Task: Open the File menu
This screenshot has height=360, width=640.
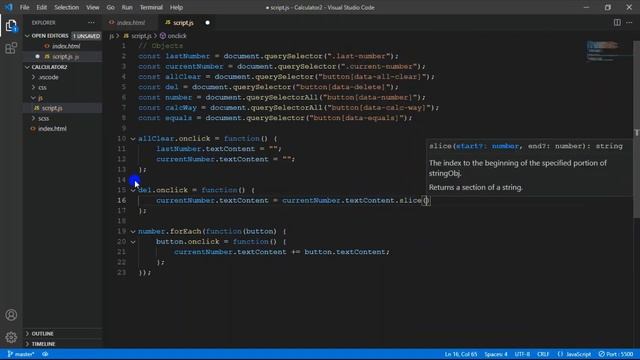Action: pyautogui.click(x=24, y=7)
